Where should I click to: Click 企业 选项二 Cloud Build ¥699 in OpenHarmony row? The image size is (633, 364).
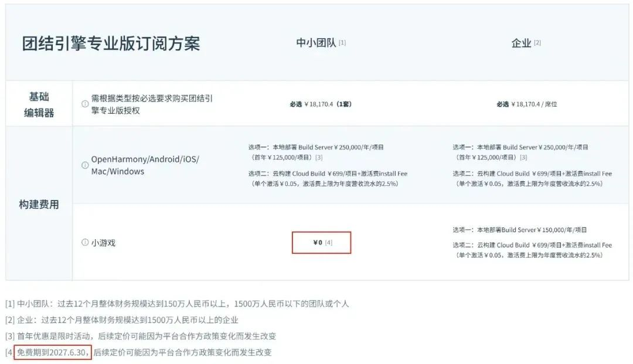[532, 174]
